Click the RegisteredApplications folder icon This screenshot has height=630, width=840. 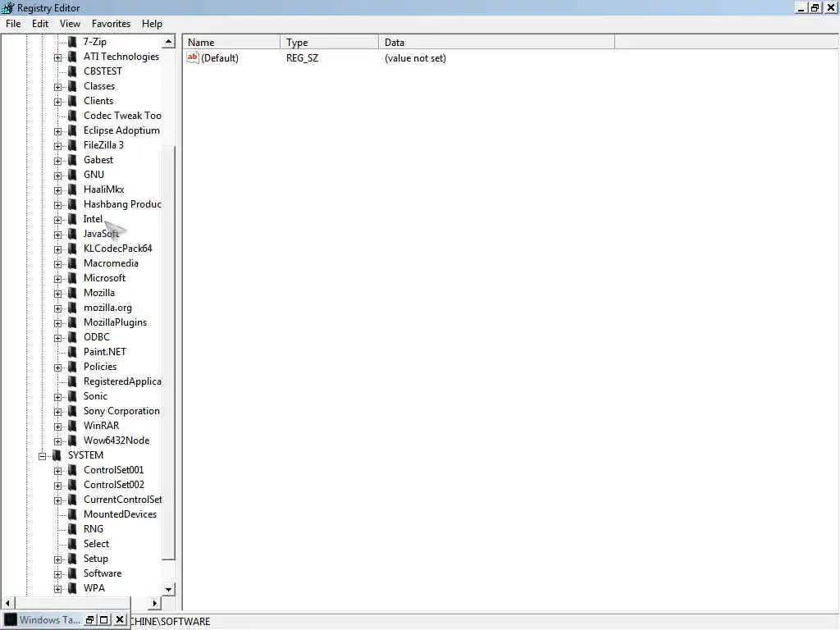(72, 381)
